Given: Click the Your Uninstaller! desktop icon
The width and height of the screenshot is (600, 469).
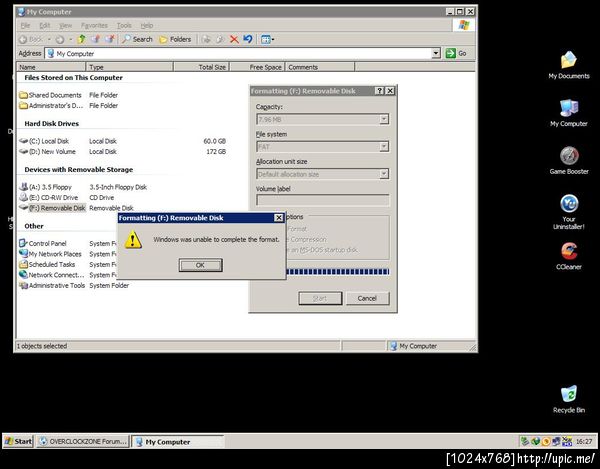Looking at the screenshot, I should [569, 212].
